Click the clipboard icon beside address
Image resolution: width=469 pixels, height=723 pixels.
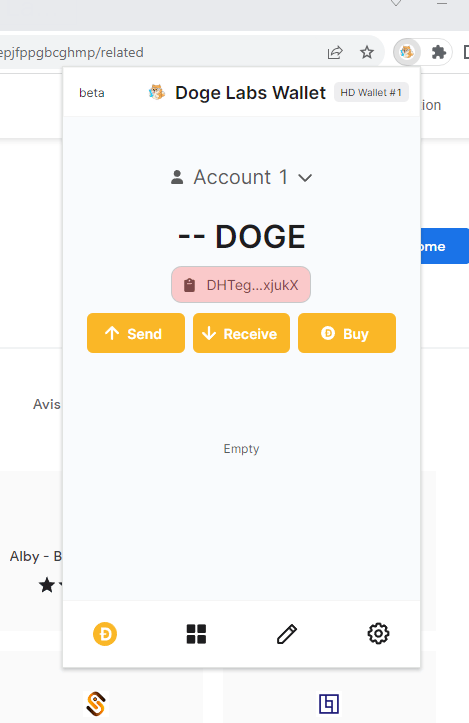click(x=190, y=285)
